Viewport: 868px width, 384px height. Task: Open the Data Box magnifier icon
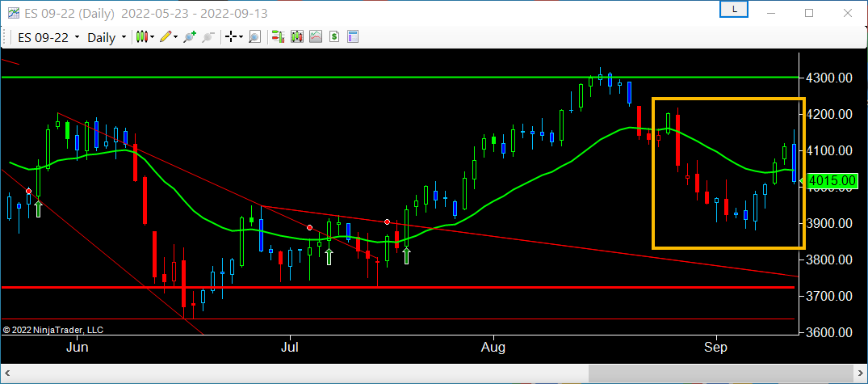pyautogui.click(x=254, y=37)
